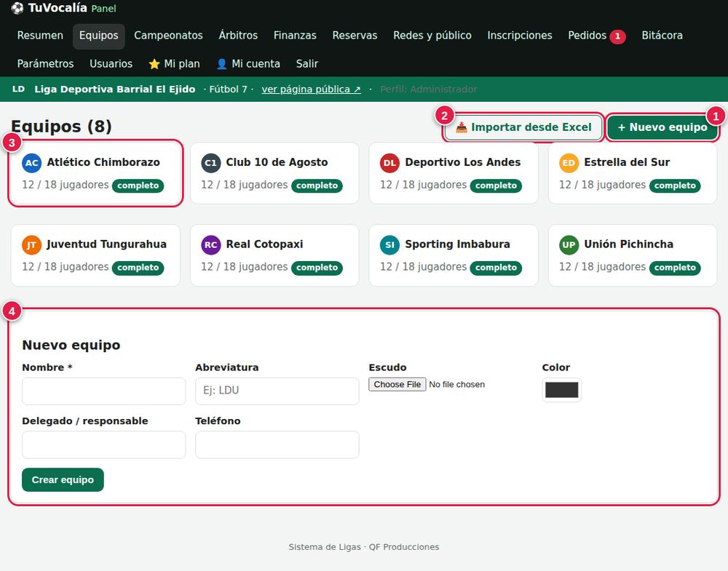Click the TuVocalía soccer ball logo
Screen dimensions: 728x571
pyautogui.click(x=17, y=8)
